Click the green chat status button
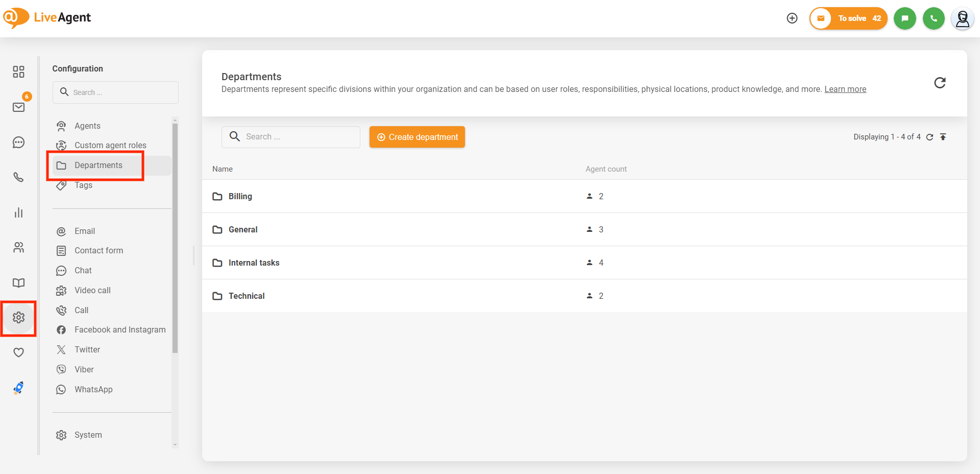The image size is (980, 474). [904, 18]
